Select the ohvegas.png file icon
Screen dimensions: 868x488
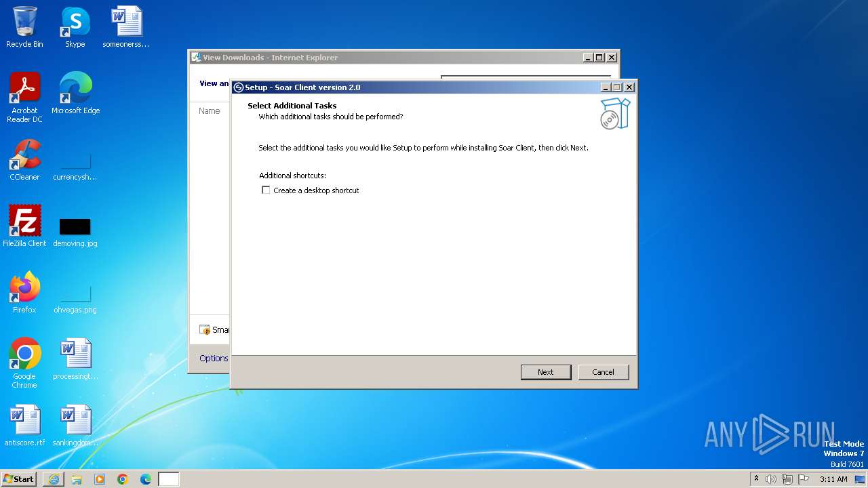point(75,298)
